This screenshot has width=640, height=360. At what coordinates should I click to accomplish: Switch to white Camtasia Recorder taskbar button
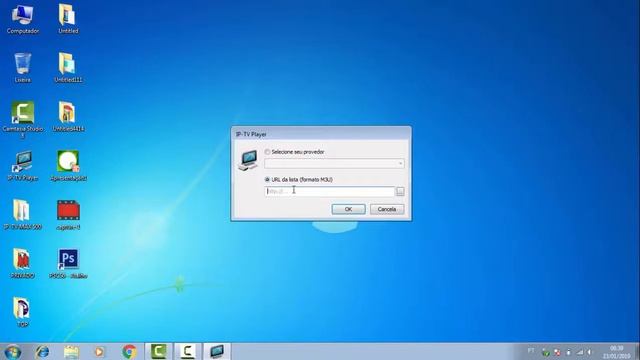[x=188, y=351]
